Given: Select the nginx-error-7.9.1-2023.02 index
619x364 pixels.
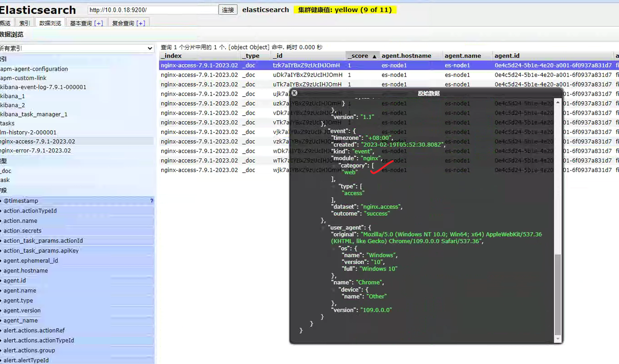Looking at the screenshot, I should click(x=36, y=151).
